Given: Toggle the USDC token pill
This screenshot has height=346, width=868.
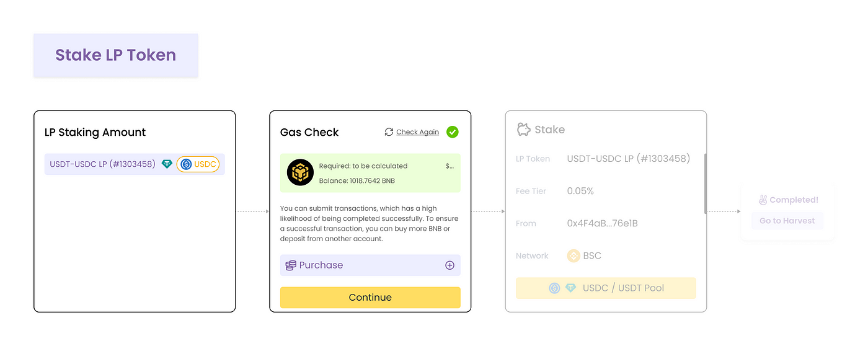Looking at the screenshot, I should tap(198, 164).
